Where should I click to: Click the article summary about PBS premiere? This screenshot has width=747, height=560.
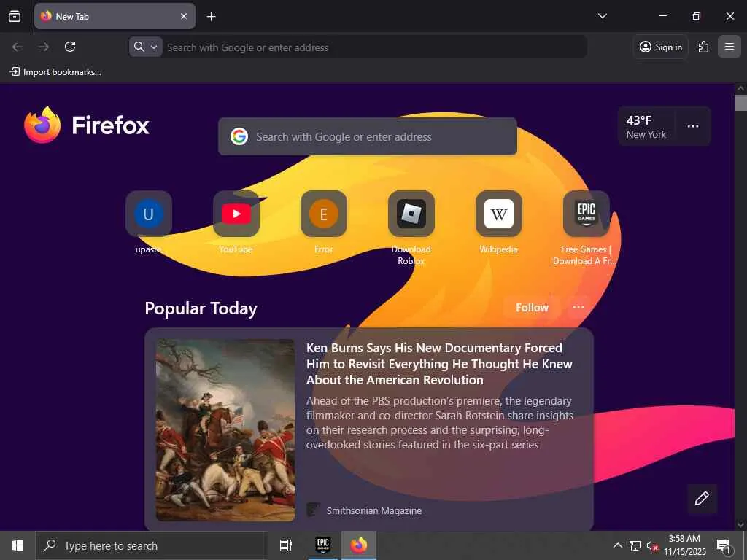439,423
